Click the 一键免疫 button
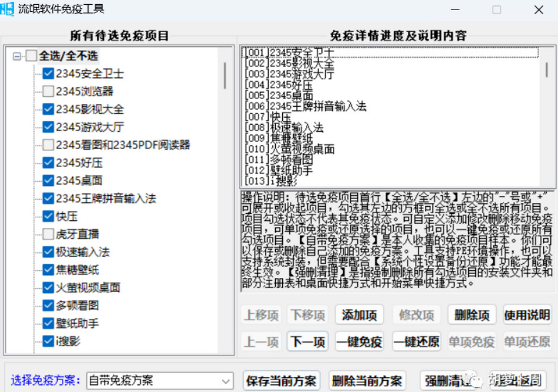The height and width of the screenshot is (392, 558). (360, 342)
